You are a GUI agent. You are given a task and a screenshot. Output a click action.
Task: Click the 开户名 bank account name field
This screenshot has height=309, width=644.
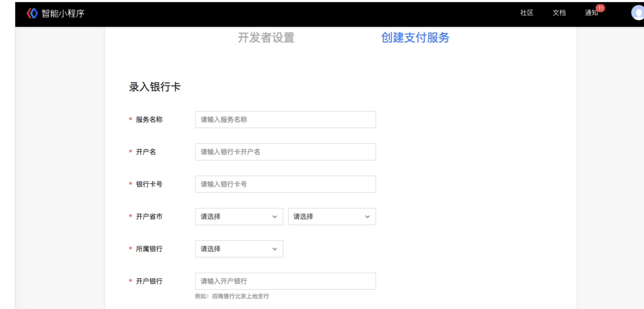click(286, 152)
